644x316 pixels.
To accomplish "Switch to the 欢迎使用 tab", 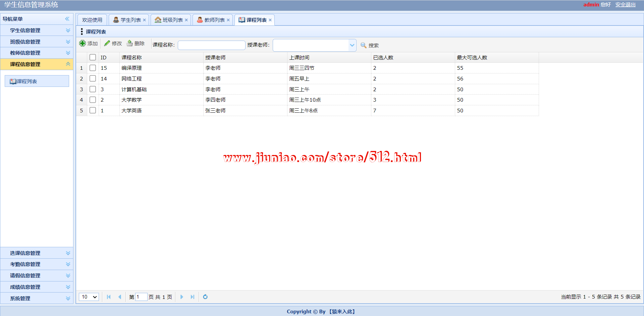I will 92,20.
